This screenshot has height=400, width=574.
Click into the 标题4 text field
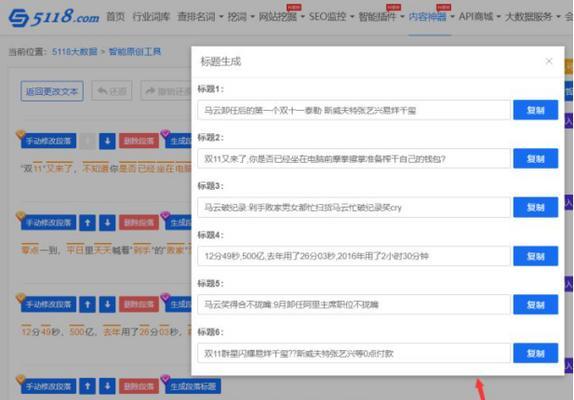click(x=354, y=256)
